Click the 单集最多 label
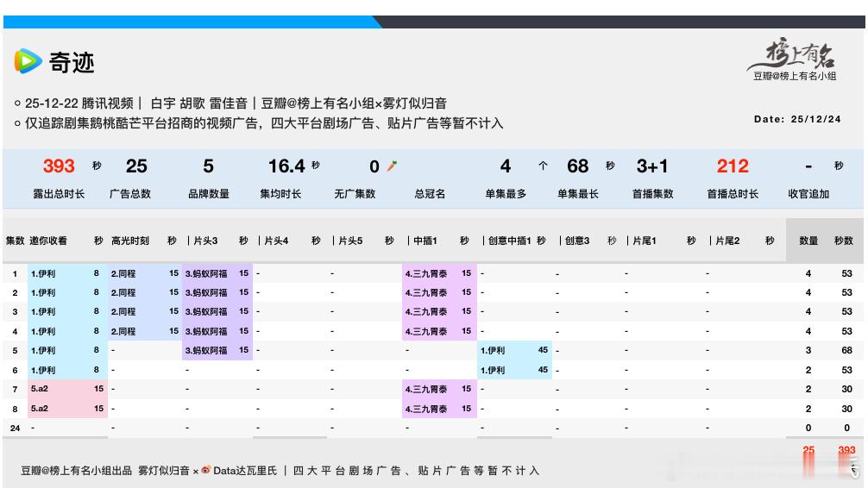Viewport: 868px width, 488px height. coord(506,194)
